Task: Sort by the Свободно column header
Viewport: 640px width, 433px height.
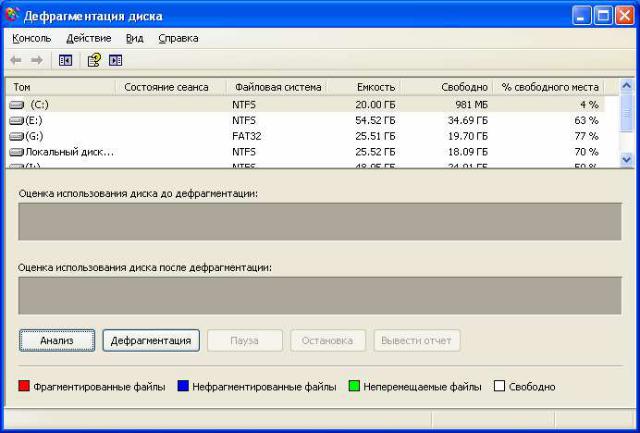Action: coord(446,87)
